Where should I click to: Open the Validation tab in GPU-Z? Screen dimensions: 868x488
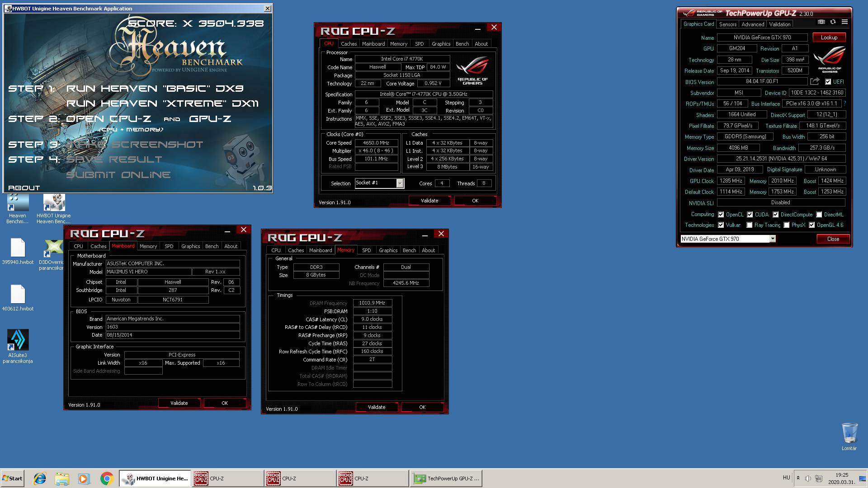(x=780, y=24)
